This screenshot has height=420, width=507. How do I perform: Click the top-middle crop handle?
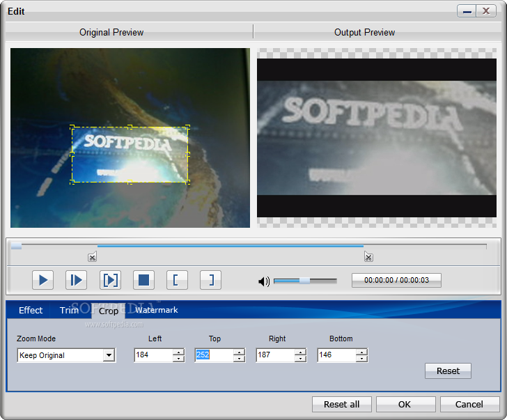point(130,127)
